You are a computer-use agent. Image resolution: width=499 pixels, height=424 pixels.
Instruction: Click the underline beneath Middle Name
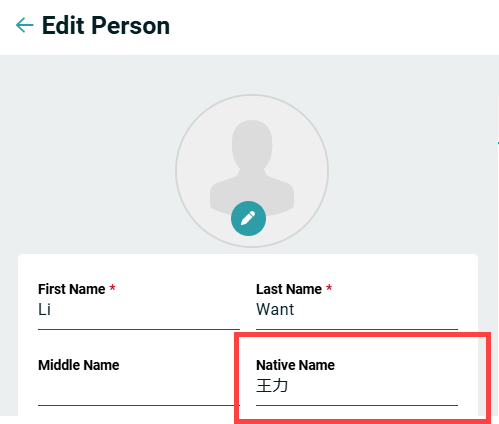coord(139,405)
